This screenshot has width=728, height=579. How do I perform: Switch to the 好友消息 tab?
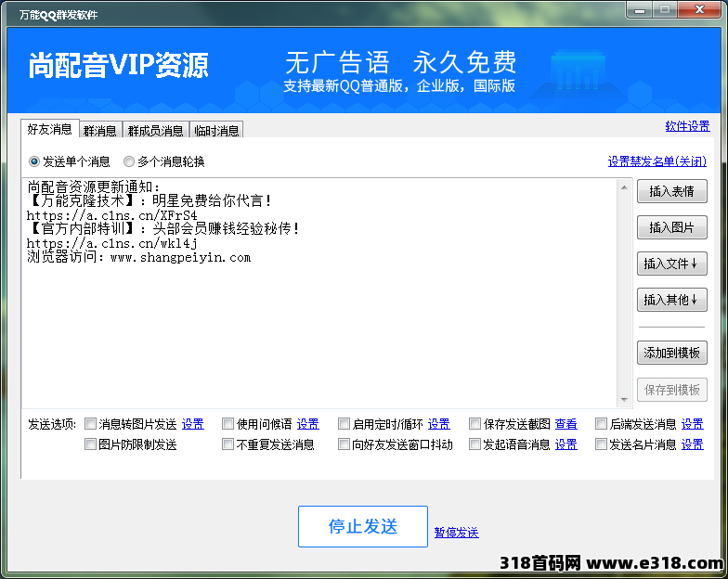50,129
